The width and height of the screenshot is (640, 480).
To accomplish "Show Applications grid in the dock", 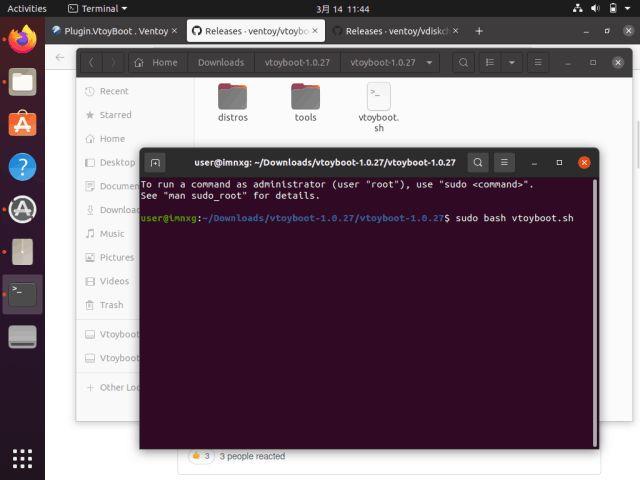I will tap(22, 459).
